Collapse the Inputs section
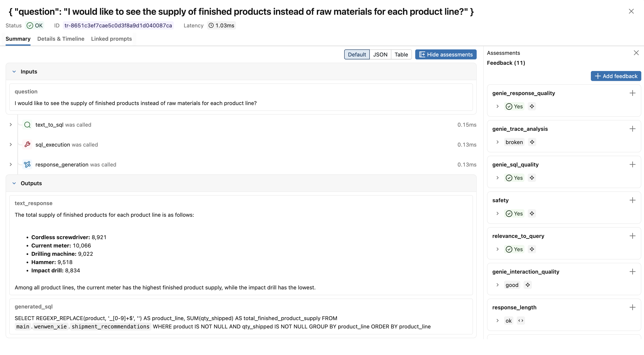 14,71
